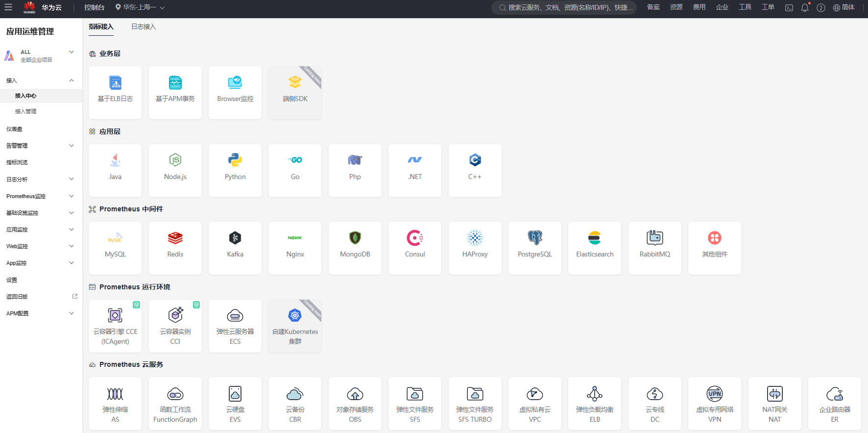
Task: Switch to the 日志接入 tab
Action: [x=144, y=27]
